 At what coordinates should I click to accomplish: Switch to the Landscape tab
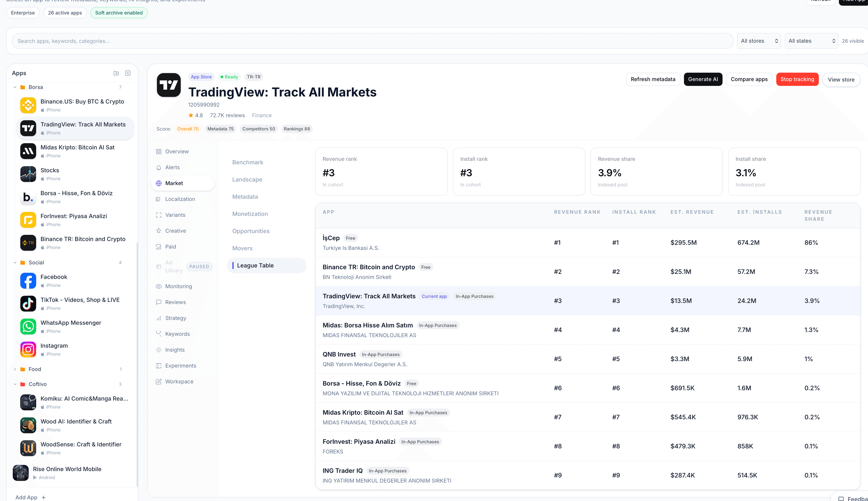tap(266, 180)
